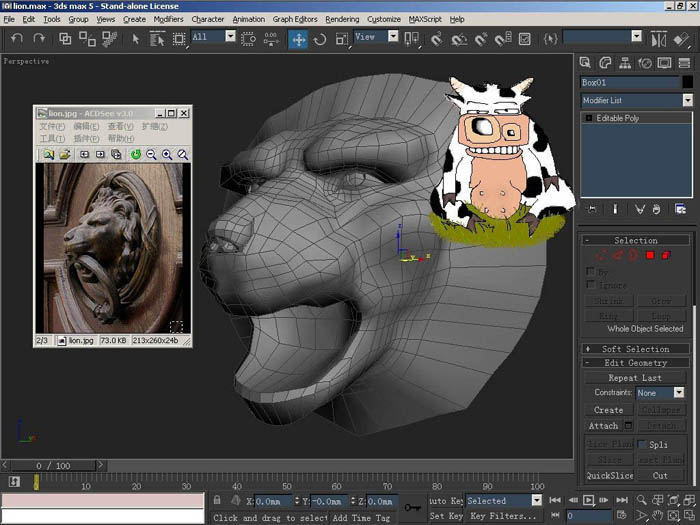Collapse the Edit Geometry rollout
The image size is (700, 525).
(x=635, y=362)
